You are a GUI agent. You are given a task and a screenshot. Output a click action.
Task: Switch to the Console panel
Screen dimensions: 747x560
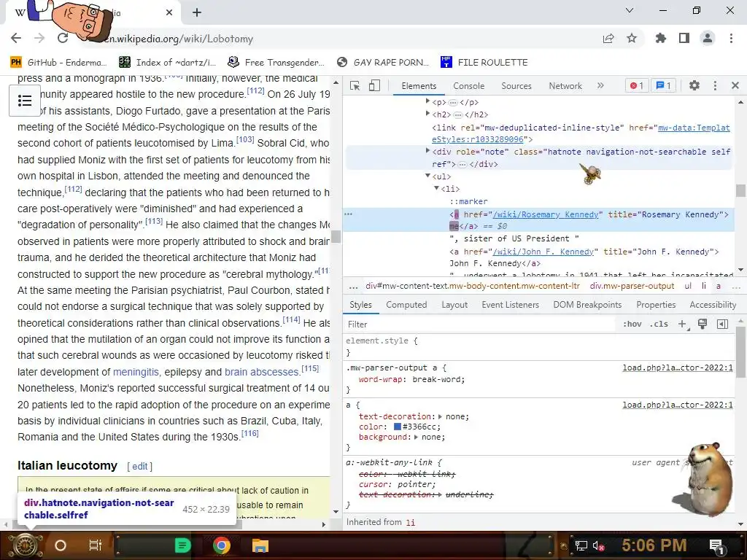point(469,86)
